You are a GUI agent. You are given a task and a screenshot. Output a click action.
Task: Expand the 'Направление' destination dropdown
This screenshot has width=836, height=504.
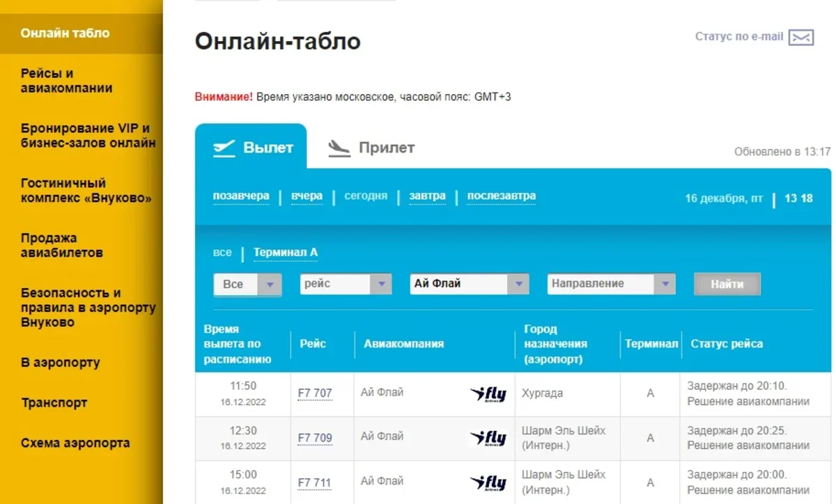pyautogui.click(x=664, y=284)
